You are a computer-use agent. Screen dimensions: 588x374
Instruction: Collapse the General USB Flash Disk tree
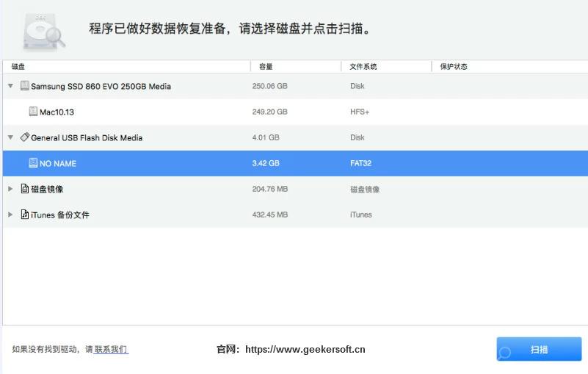(x=10, y=137)
